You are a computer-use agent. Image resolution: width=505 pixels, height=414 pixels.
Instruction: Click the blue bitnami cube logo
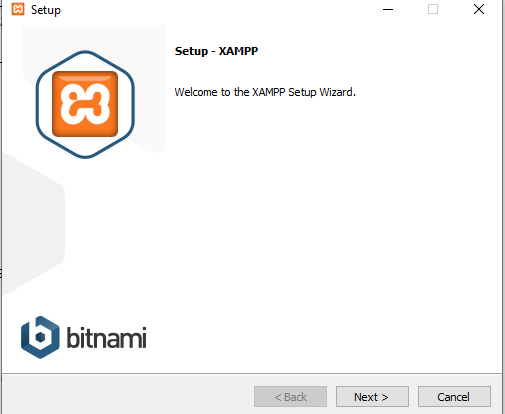(40, 337)
